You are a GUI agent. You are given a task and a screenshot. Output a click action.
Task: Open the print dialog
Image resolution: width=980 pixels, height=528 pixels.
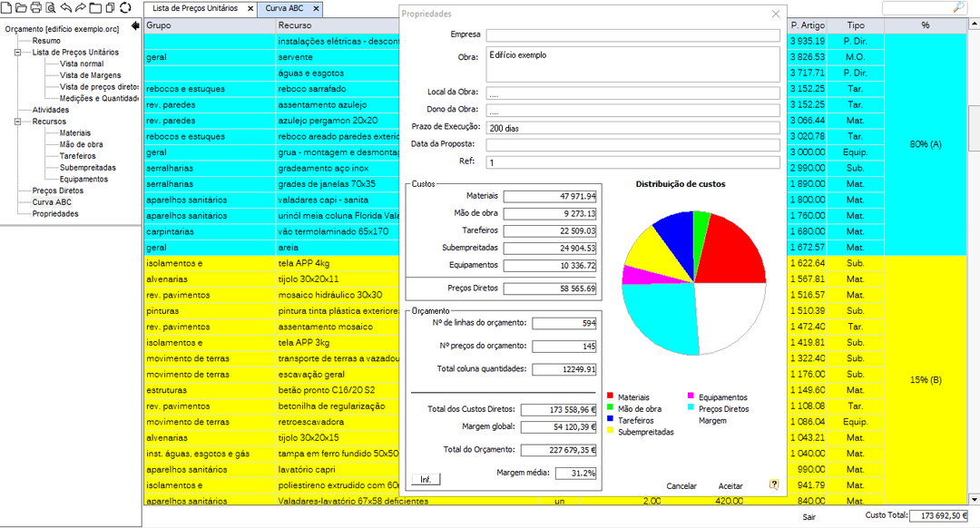click(36, 7)
